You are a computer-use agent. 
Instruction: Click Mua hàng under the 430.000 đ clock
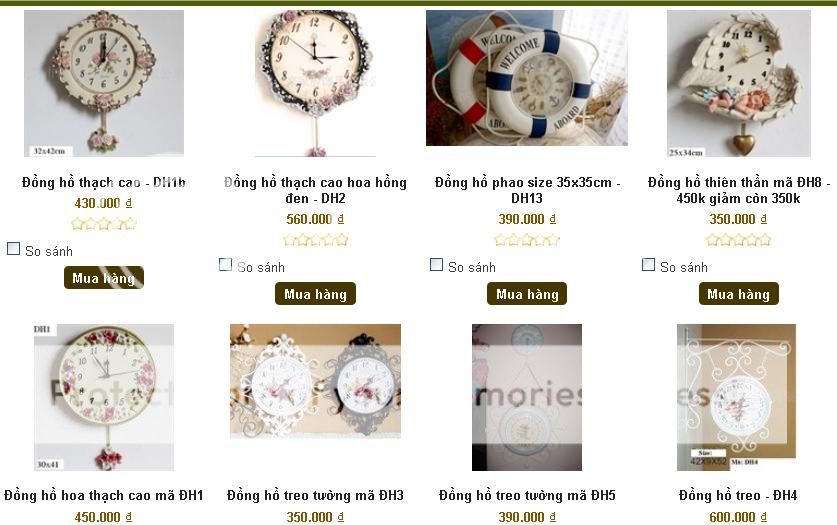[x=104, y=278]
